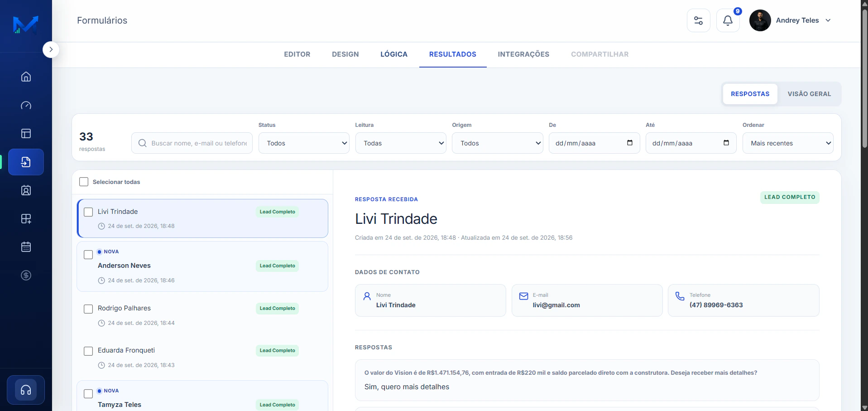Expand the sidebar with arrow button
Viewport: 868px width, 411px height.
coord(51,49)
